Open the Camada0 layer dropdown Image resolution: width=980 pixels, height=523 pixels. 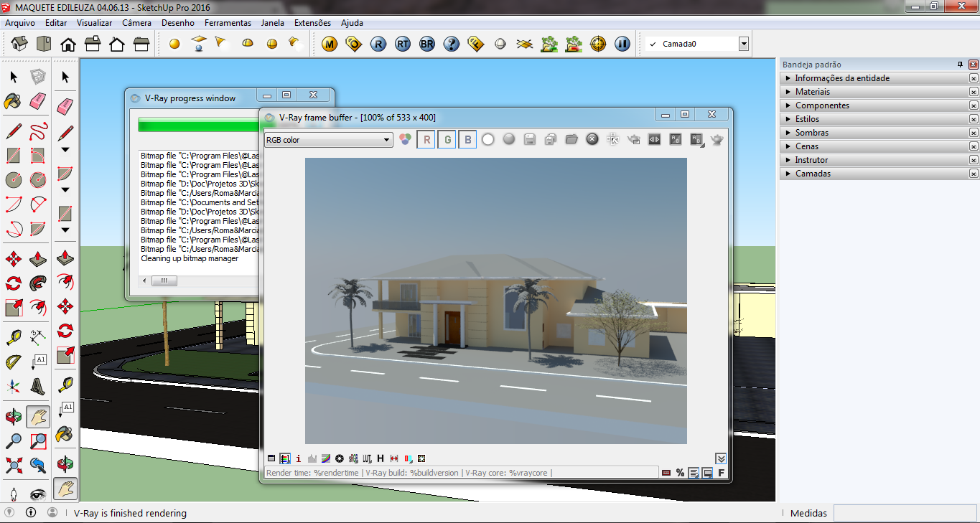point(743,44)
